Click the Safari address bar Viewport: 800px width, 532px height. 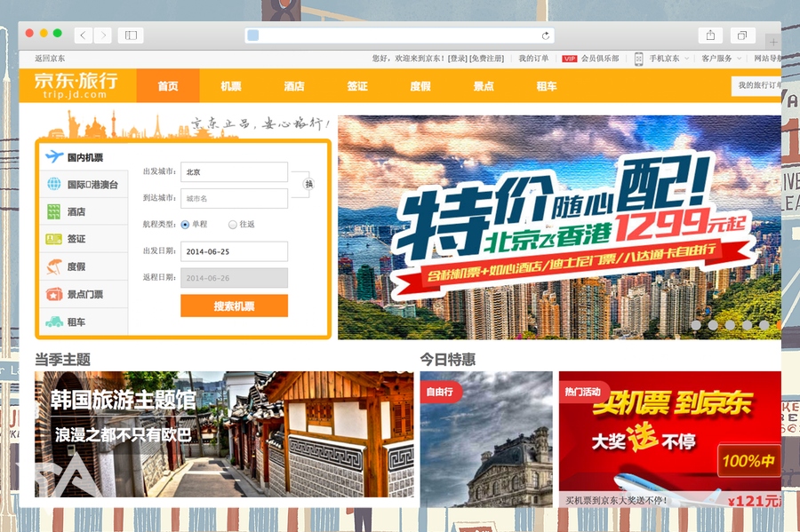click(399, 36)
